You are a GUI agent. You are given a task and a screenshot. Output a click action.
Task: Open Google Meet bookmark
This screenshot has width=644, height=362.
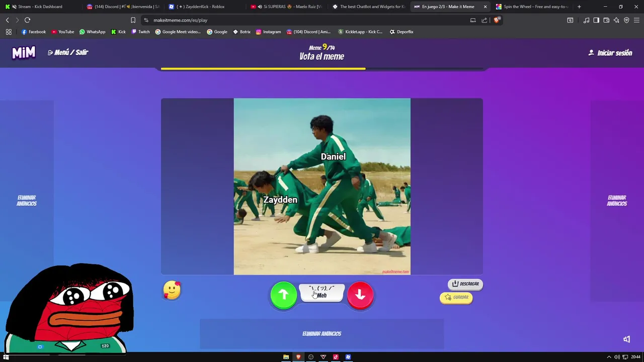pos(178,32)
